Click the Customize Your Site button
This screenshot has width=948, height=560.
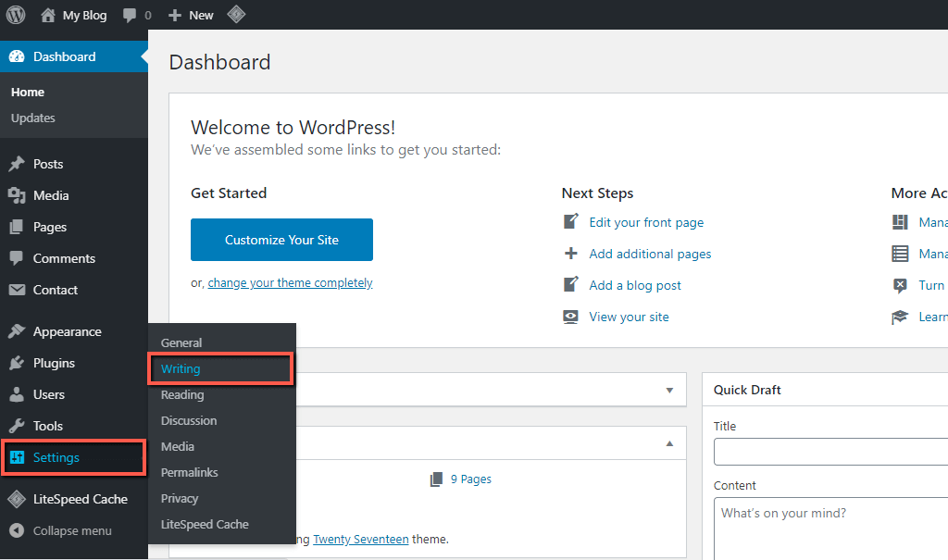(281, 240)
